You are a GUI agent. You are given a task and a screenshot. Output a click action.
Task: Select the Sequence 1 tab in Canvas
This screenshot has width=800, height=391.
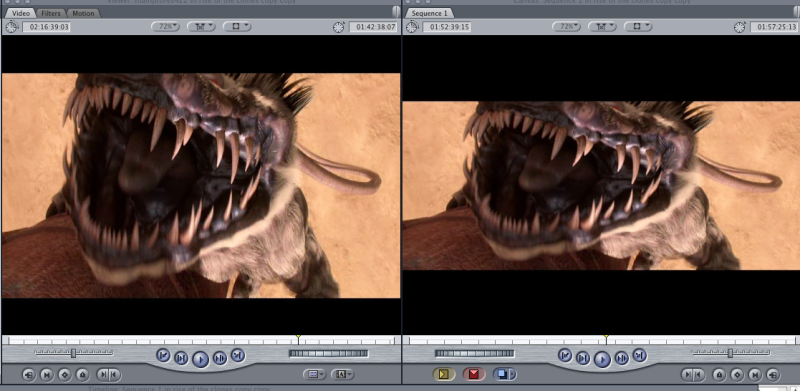[x=429, y=13]
